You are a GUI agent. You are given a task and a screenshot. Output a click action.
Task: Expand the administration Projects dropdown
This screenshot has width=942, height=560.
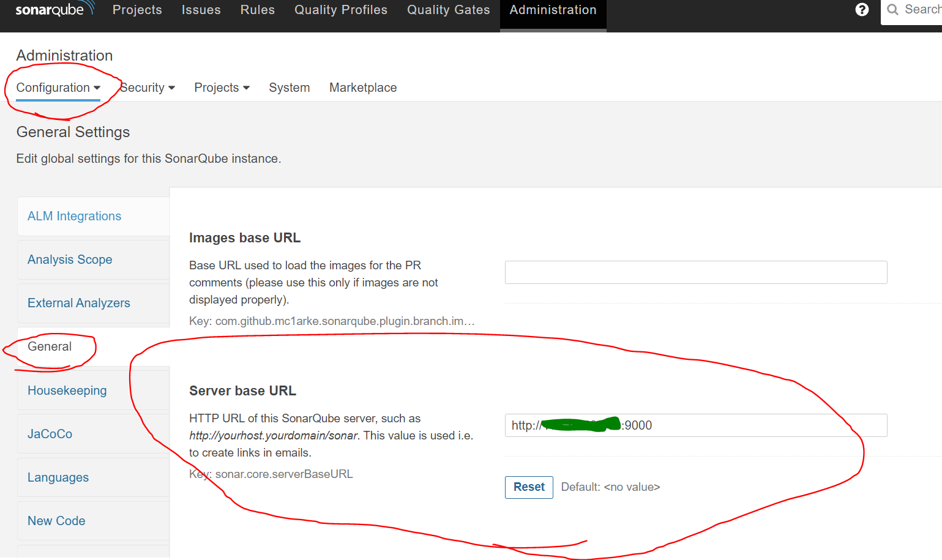coord(222,88)
